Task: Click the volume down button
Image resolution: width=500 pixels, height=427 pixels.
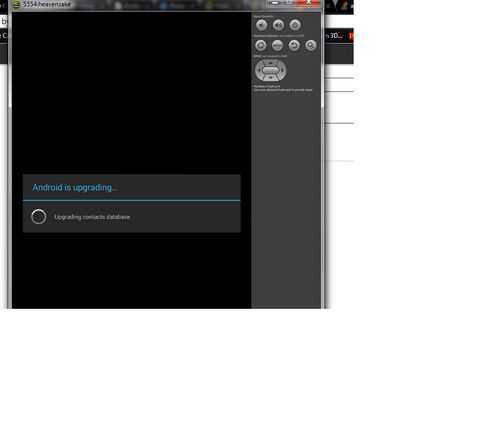Action: tap(262, 25)
